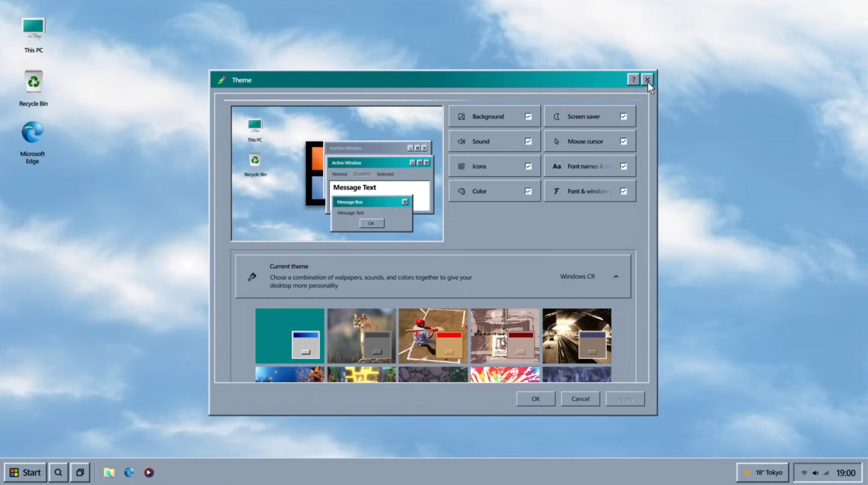Collapse the Windows CR current theme section
The width and height of the screenshot is (868, 485).
pyautogui.click(x=615, y=276)
